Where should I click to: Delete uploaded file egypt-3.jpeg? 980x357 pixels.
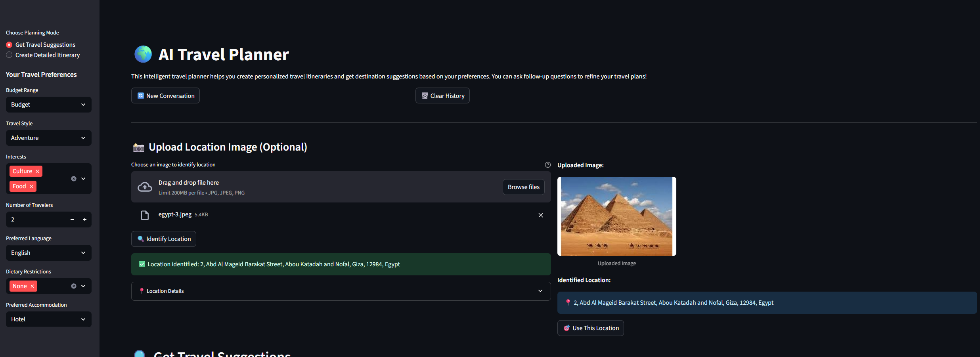tap(541, 215)
